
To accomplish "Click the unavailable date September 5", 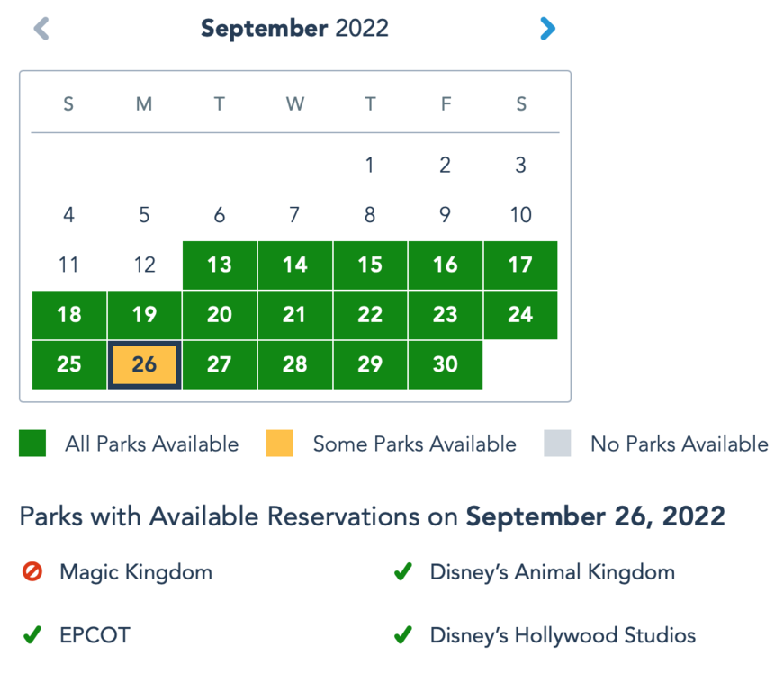I will [144, 215].
